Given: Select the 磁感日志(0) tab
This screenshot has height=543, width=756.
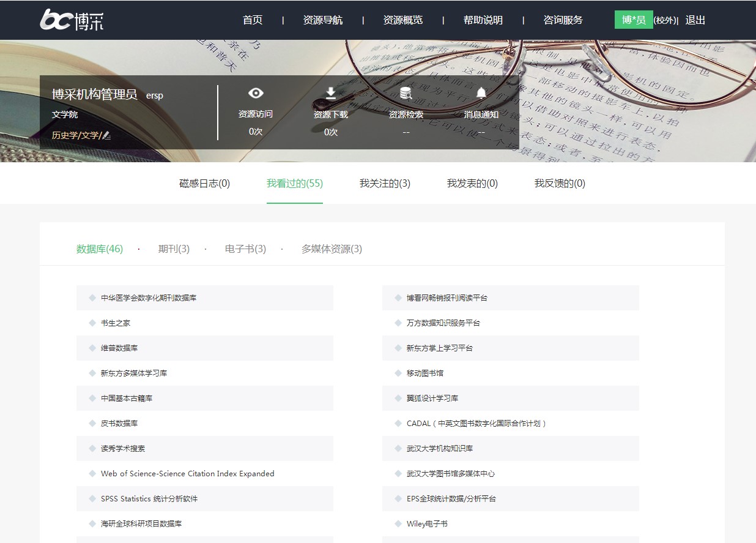Looking at the screenshot, I should click(204, 184).
